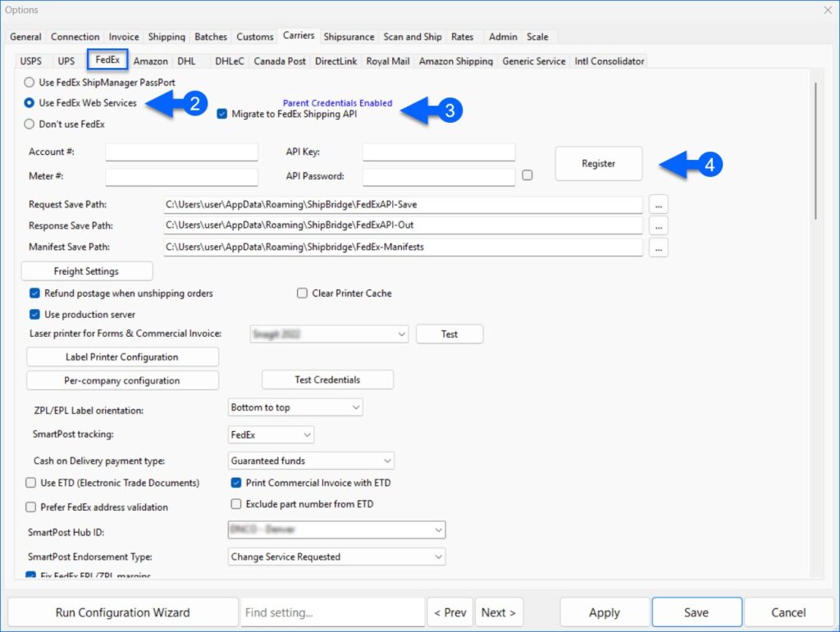Click the Register button
The width and height of the screenshot is (840, 632).
[598, 163]
